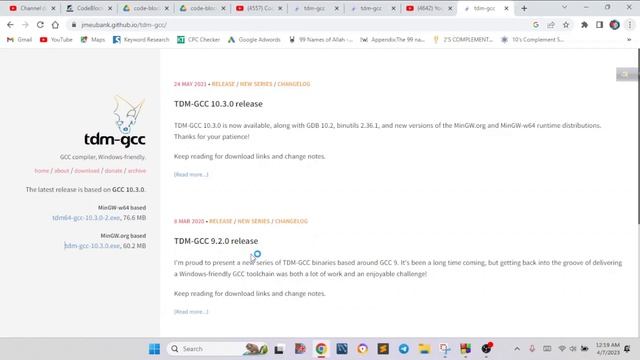Screen dimensions: 640x360
Task: Open the Windows Start menu
Action: pyautogui.click(x=154, y=349)
